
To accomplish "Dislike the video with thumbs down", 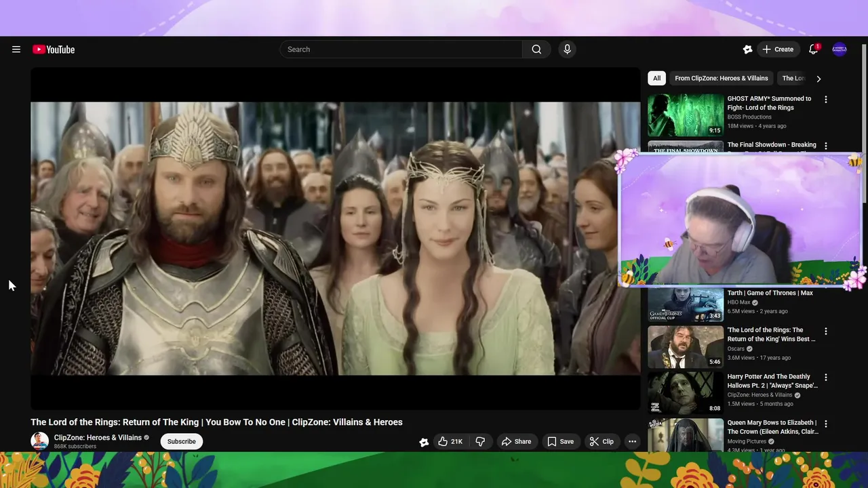I will [x=480, y=441].
